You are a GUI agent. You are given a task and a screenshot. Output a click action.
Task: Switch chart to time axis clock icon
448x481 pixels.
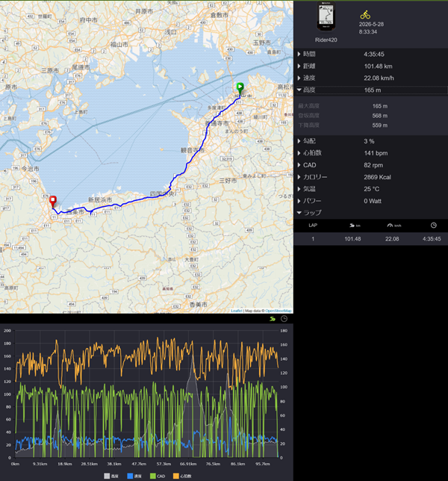tap(284, 319)
